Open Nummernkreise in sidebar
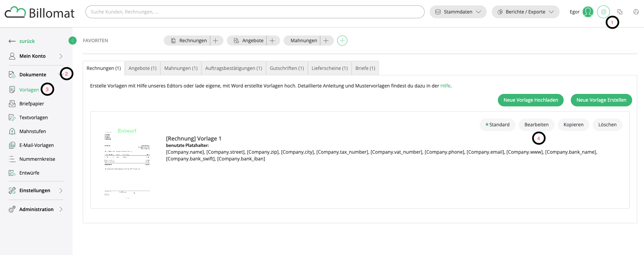The width and height of the screenshot is (644, 255). point(37,159)
